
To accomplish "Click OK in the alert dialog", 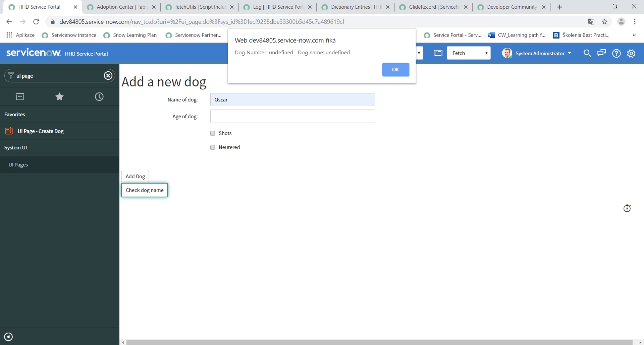I will [395, 70].
